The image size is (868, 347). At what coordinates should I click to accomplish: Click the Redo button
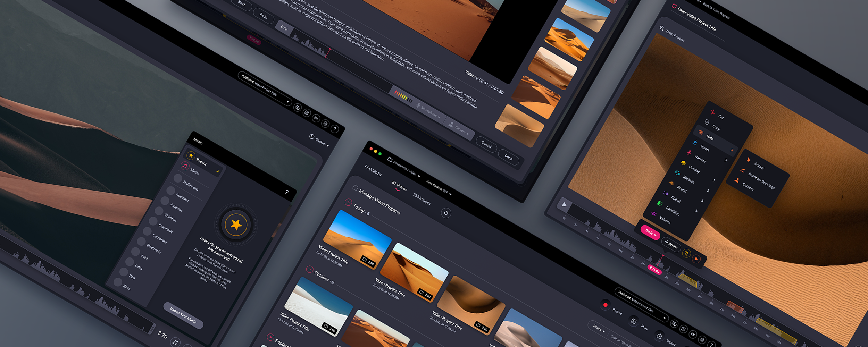pos(263,16)
